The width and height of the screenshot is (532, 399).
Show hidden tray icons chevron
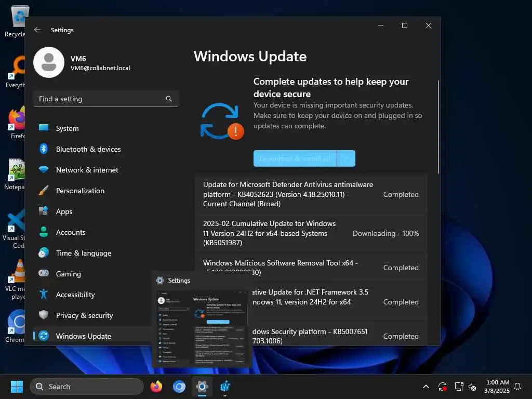426,387
